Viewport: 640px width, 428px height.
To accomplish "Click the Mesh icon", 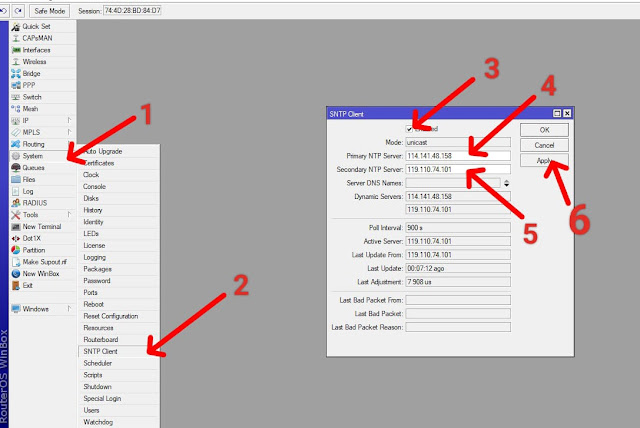I will pos(16,109).
